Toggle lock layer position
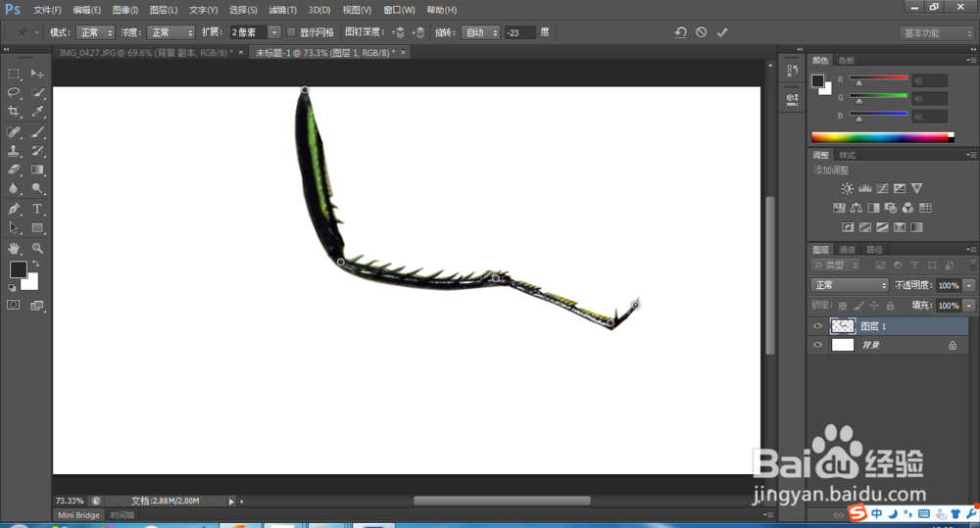Viewport: 980px width, 528px height. pyautogui.click(x=874, y=306)
